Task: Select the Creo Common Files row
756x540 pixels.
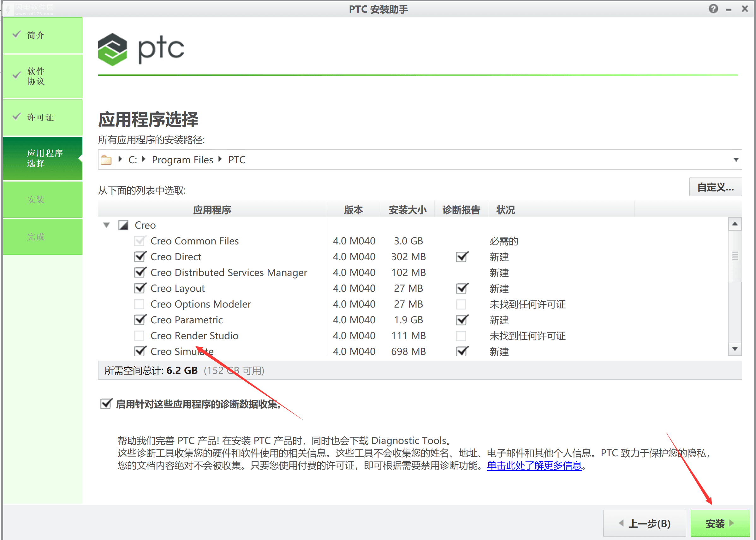Action: pyautogui.click(x=195, y=241)
